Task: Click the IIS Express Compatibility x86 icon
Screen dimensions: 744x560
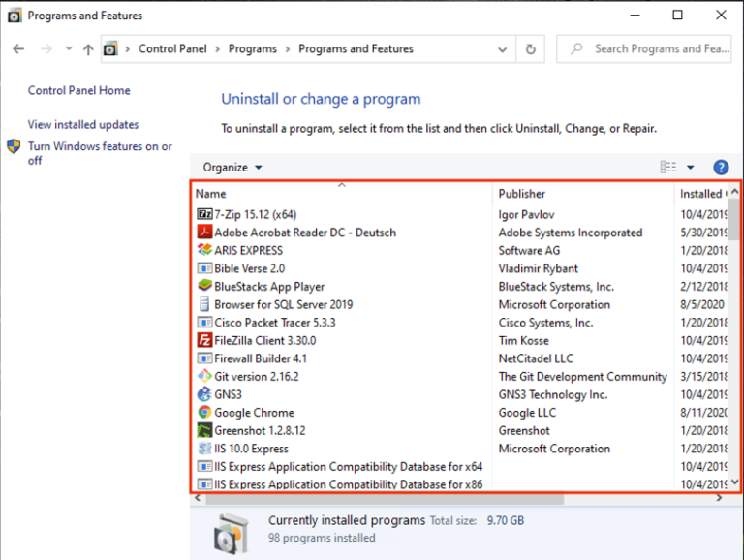Action: pos(204,484)
